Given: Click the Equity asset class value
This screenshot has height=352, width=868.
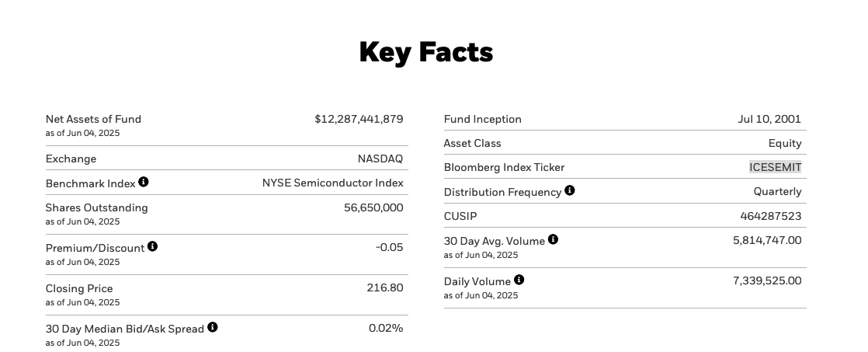Looking at the screenshot, I should tap(784, 143).
